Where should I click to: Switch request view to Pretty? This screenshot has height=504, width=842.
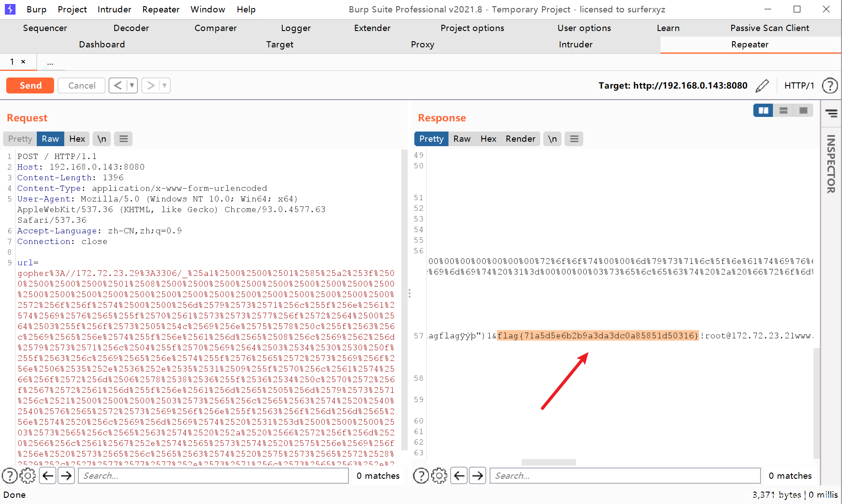(x=20, y=139)
